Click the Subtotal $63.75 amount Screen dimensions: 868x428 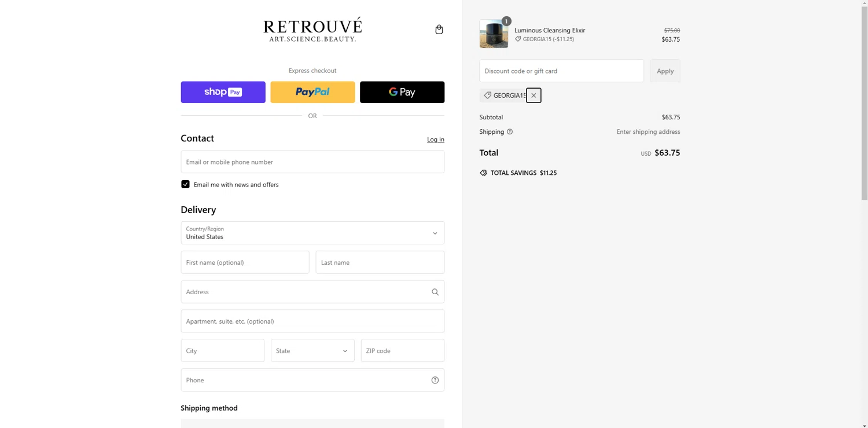tap(671, 117)
